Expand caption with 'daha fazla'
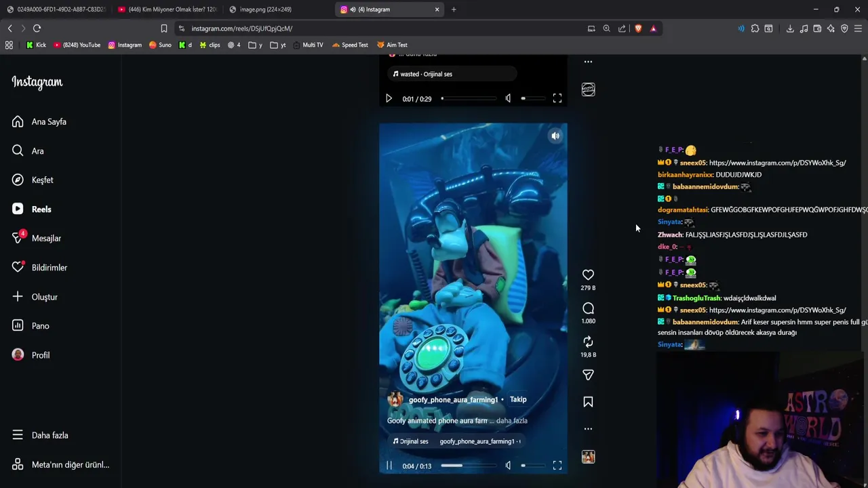The image size is (868, 488). [x=512, y=421]
